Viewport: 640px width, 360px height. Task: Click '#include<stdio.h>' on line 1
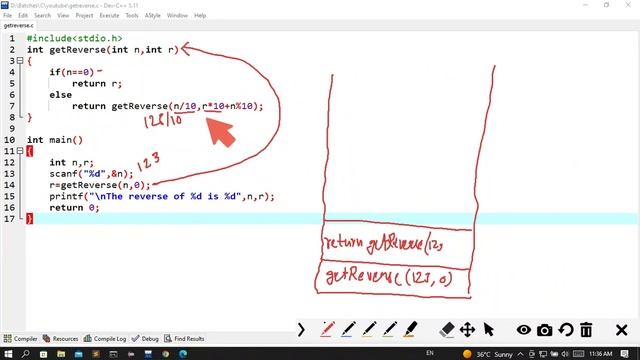[x=75, y=38]
